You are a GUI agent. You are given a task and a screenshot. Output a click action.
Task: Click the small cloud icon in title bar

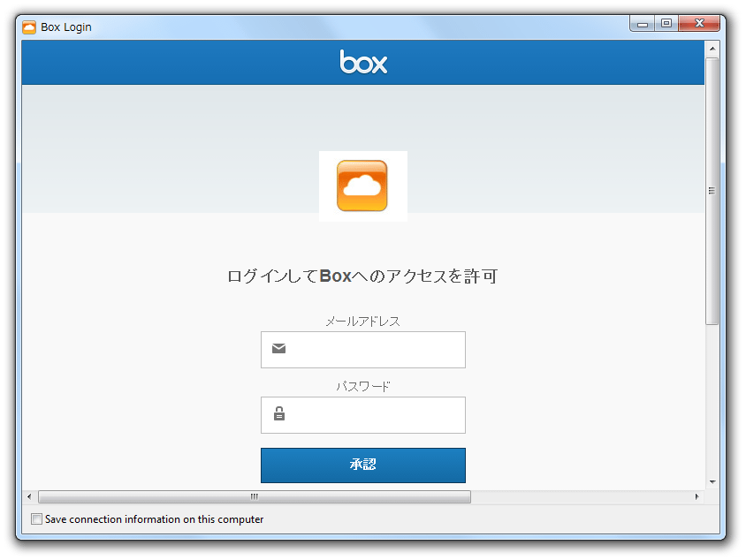coord(29,26)
